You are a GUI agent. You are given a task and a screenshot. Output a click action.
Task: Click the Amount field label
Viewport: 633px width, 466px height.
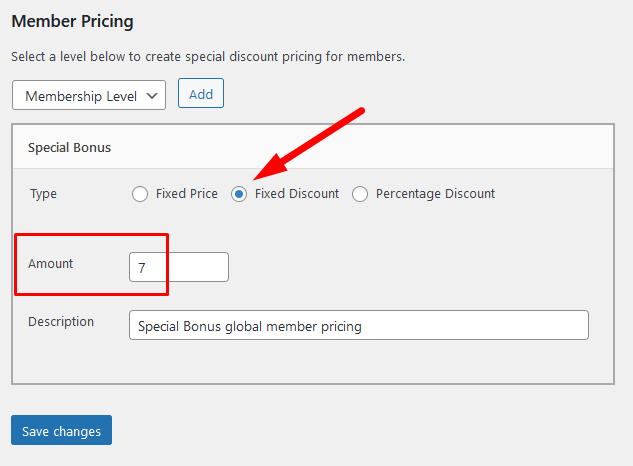click(x=51, y=264)
